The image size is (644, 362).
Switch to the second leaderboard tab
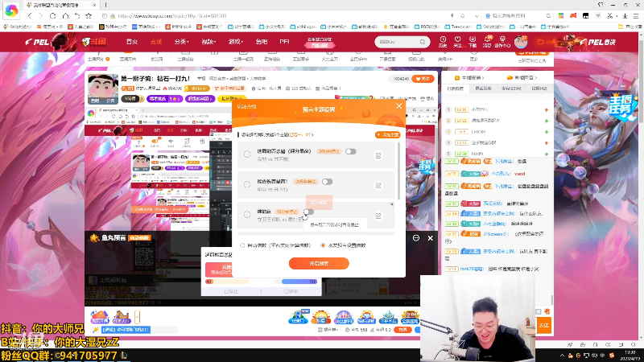coord(483,88)
